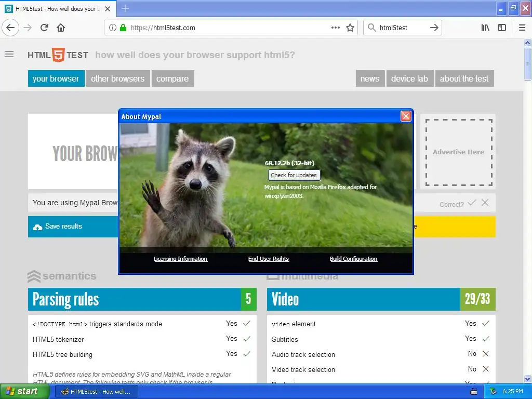The height and width of the screenshot is (399, 532).
Task: Click the green secure padlock icon
Action: [x=123, y=28]
